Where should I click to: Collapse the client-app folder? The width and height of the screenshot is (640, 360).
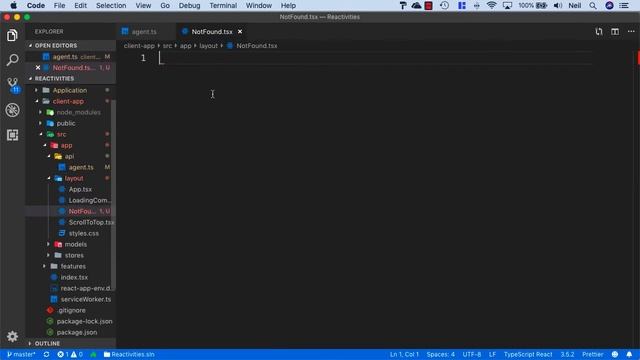click(68, 101)
